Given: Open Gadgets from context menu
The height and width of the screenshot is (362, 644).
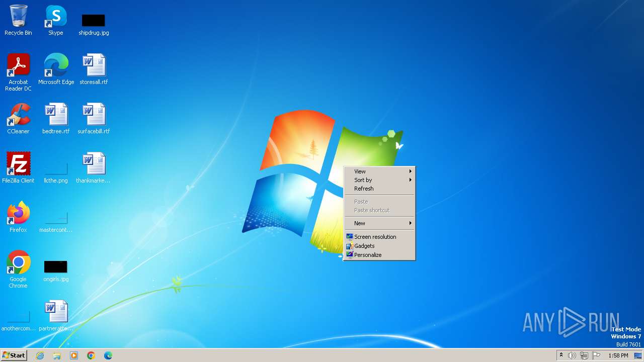Looking at the screenshot, I should [379, 246].
